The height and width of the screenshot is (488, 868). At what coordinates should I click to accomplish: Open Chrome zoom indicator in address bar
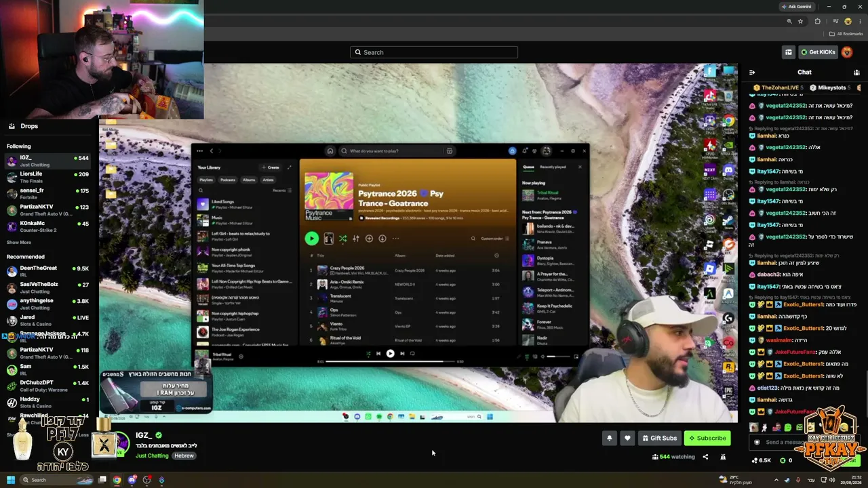point(789,21)
